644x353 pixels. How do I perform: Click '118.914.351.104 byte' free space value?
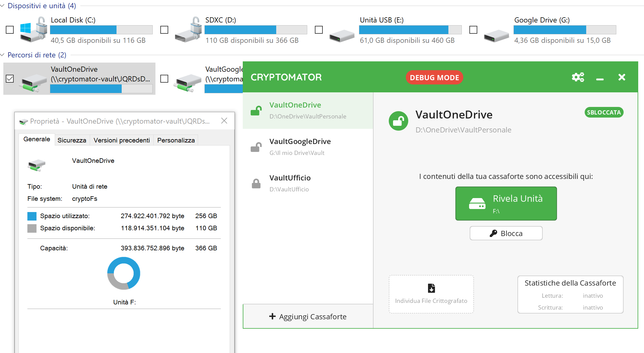pos(152,228)
